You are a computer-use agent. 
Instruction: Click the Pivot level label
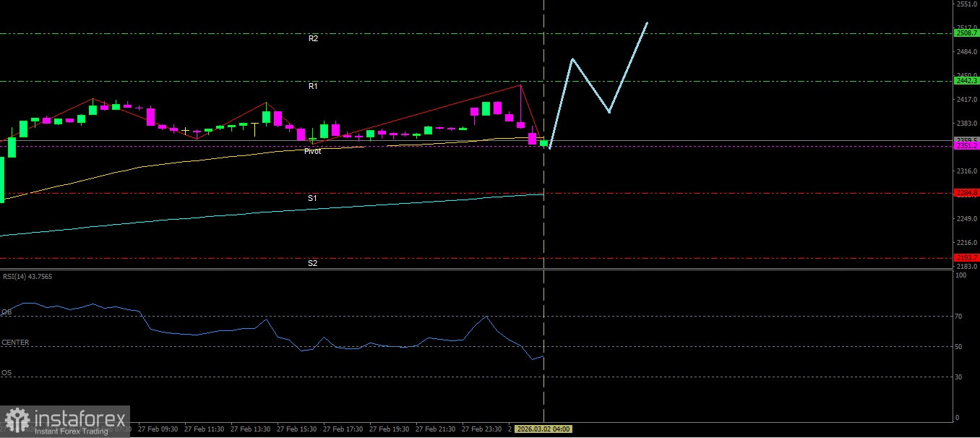[312, 151]
